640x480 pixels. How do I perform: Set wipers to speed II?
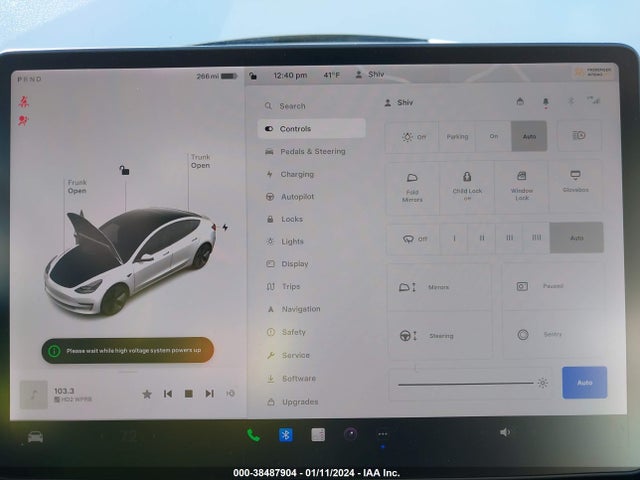click(x=482, y=238)
